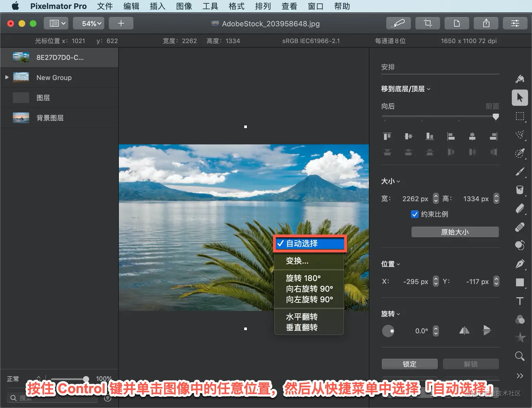
Task: Open the 正常 blend mode dropdown
Action: coord(24,379)
